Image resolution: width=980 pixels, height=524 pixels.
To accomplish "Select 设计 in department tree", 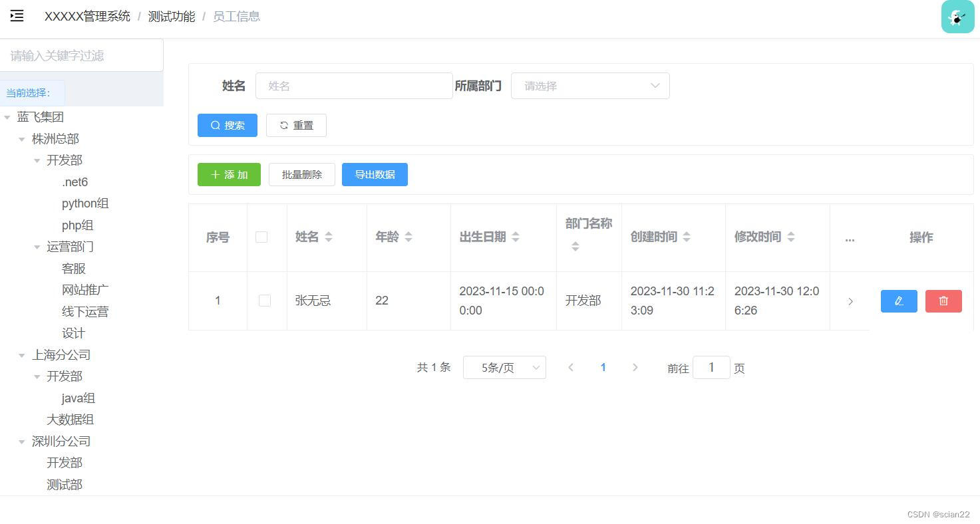I will pyautogui.click(x=73, y=333).
